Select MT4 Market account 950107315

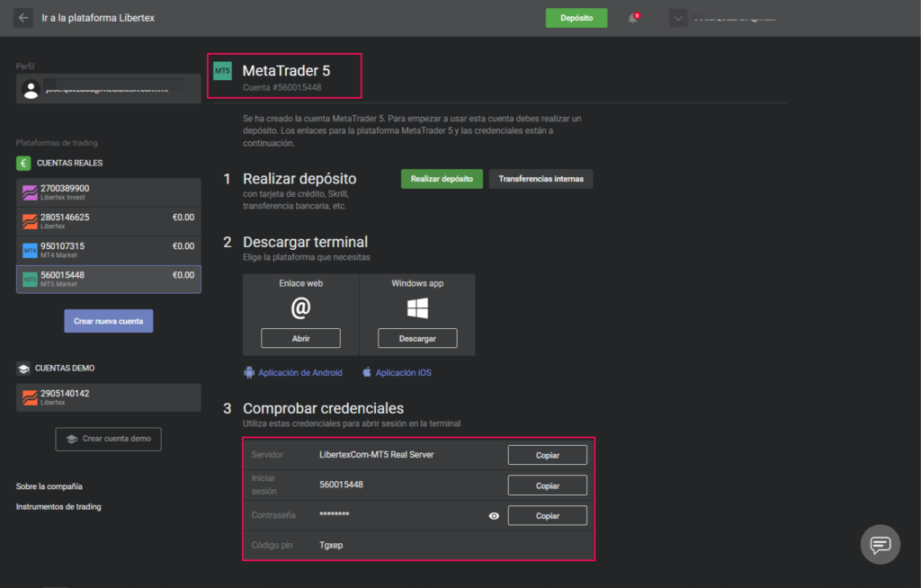(x=109, y=250)
